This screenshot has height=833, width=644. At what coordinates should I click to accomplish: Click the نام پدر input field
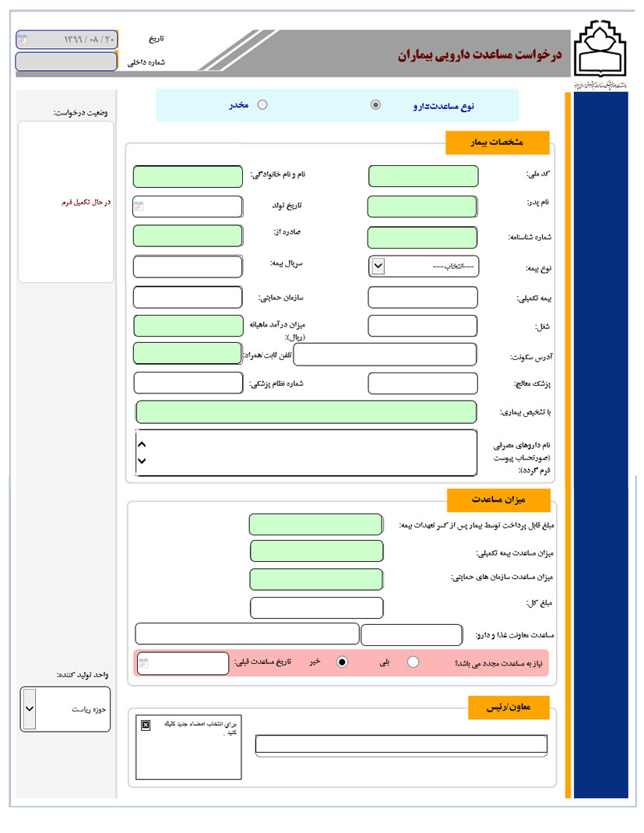[x=423, y=206]
